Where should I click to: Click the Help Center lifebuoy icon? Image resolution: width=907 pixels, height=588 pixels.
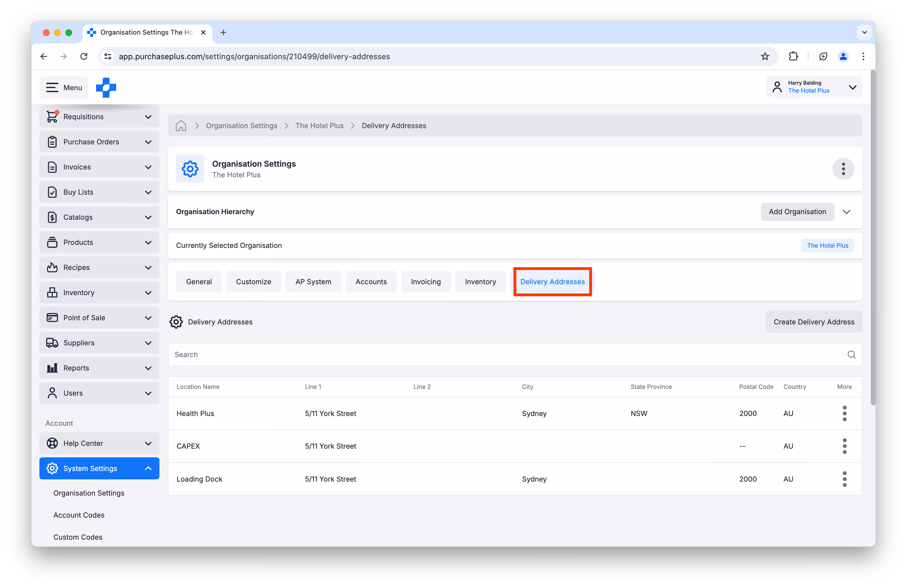coord(52,444)
